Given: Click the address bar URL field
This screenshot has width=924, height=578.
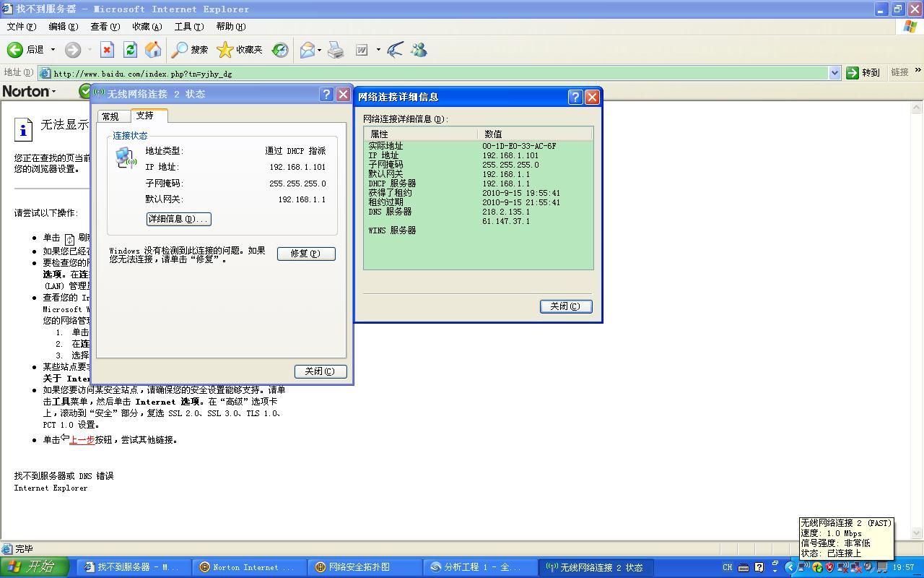Looking at the screenshot, I should [433, 73].
